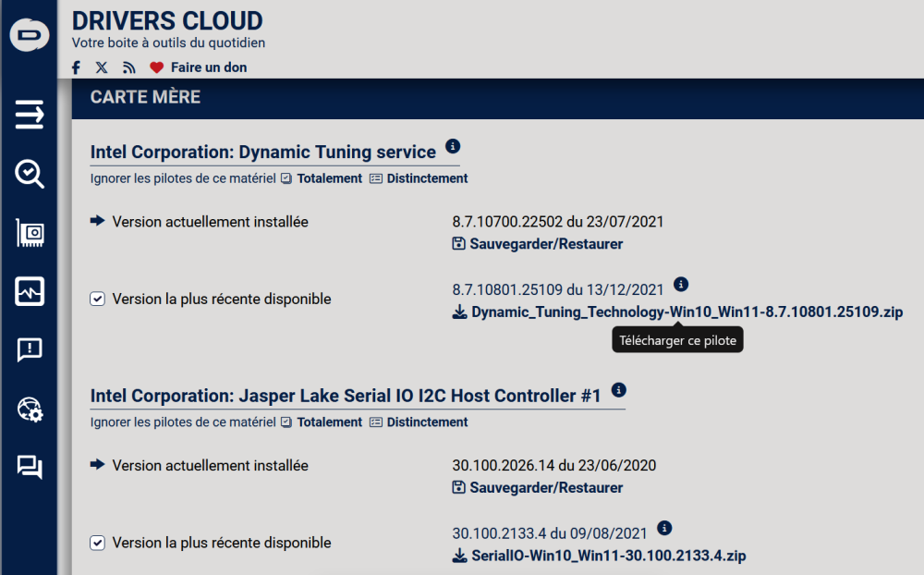The height and width of the screenshot is (575, 924).
Task: Download Dynamic_Tuning_Technology-Win10_Win11-8.7.10801.25109.zip
Action: click(687, 312)
